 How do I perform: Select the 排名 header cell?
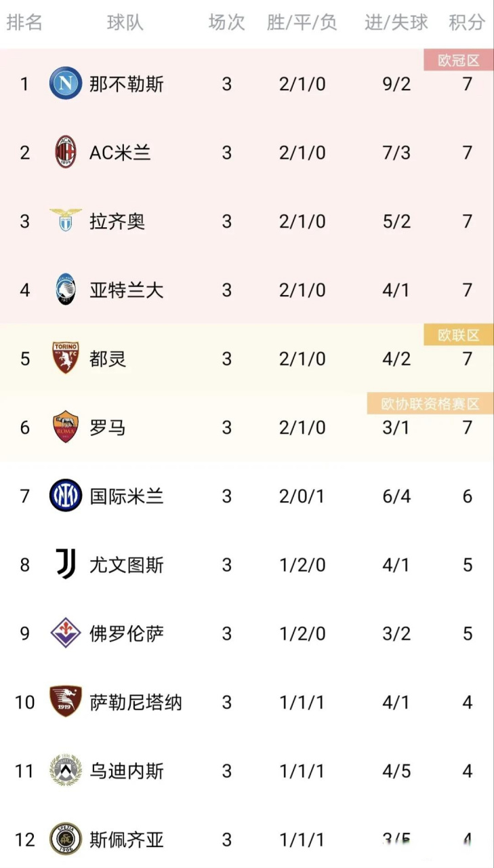click(26, 22)
